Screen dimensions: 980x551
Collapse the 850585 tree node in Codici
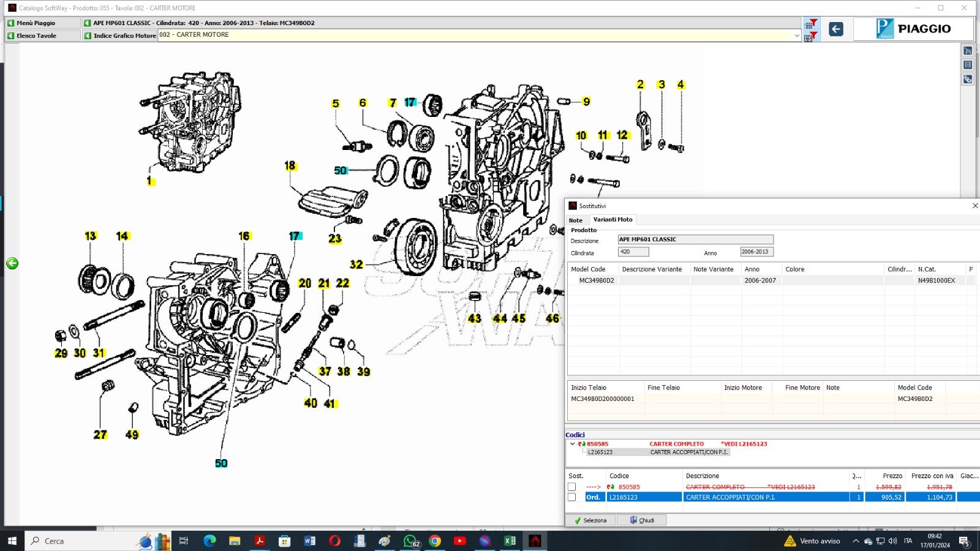[573, 444]
